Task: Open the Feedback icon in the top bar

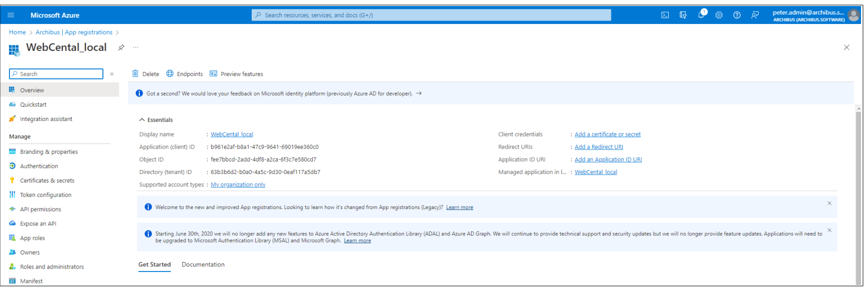Action: (x=755, y=15)
